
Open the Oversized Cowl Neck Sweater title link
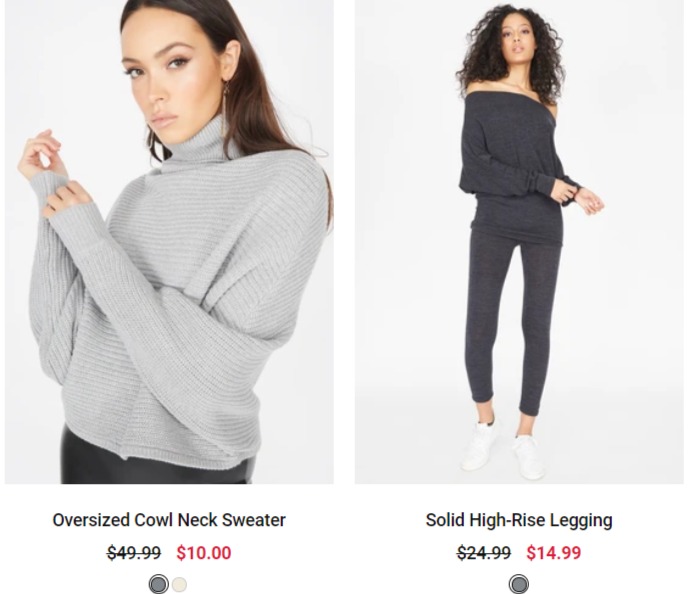coord(169,520)
